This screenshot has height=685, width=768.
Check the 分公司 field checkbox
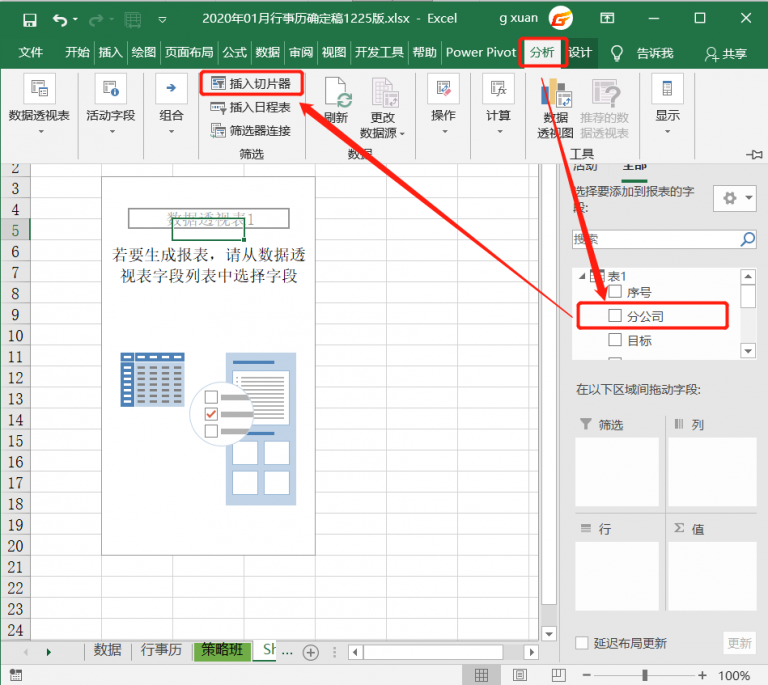615,316
